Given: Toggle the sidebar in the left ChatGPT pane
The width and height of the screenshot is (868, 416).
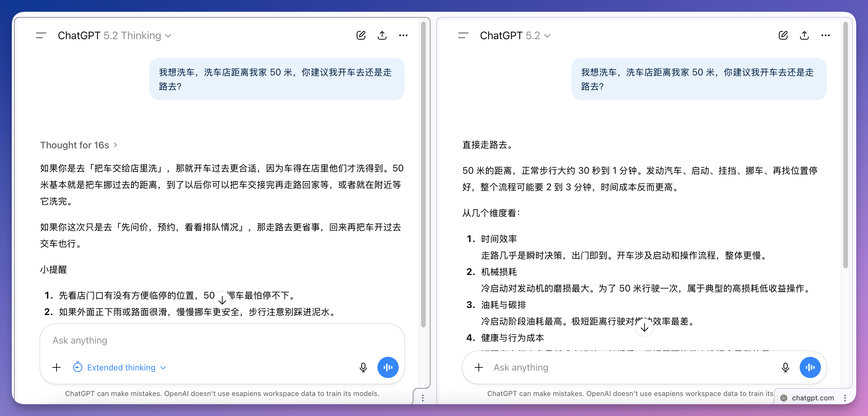Looking at the screenshot, I should [41, 35].
